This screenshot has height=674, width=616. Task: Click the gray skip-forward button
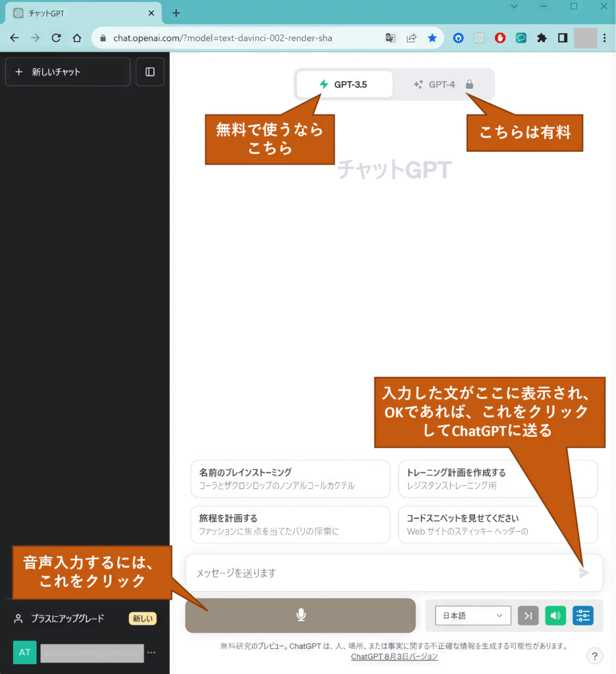(528, 615)
